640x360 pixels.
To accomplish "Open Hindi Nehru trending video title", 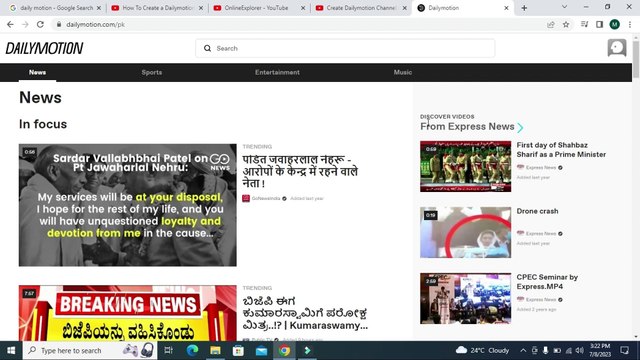I will (x=300, y=171).
